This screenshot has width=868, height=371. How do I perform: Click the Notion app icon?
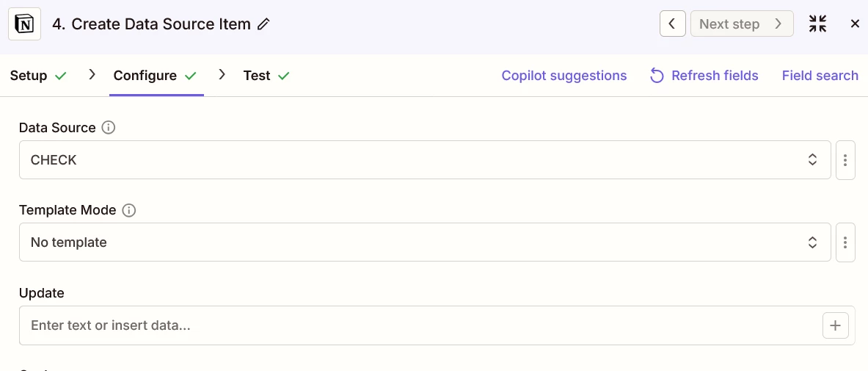click(x=24, y=24)
